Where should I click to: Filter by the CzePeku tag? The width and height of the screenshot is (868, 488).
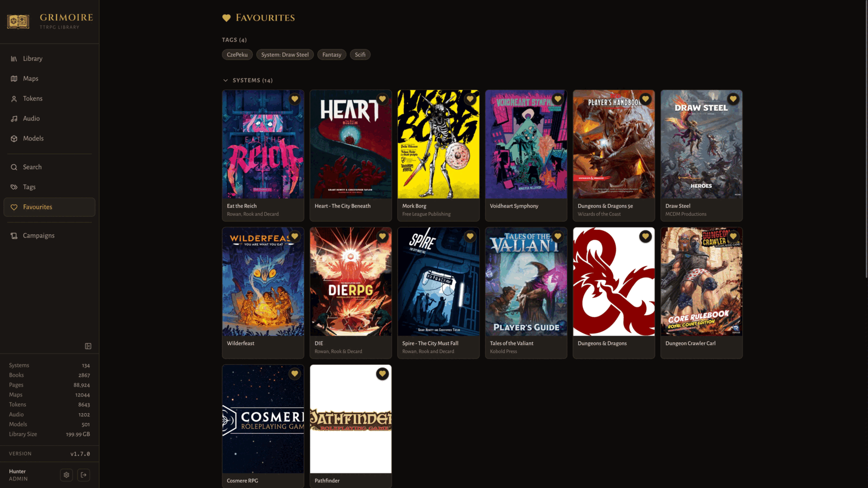[x=237, y=55]
